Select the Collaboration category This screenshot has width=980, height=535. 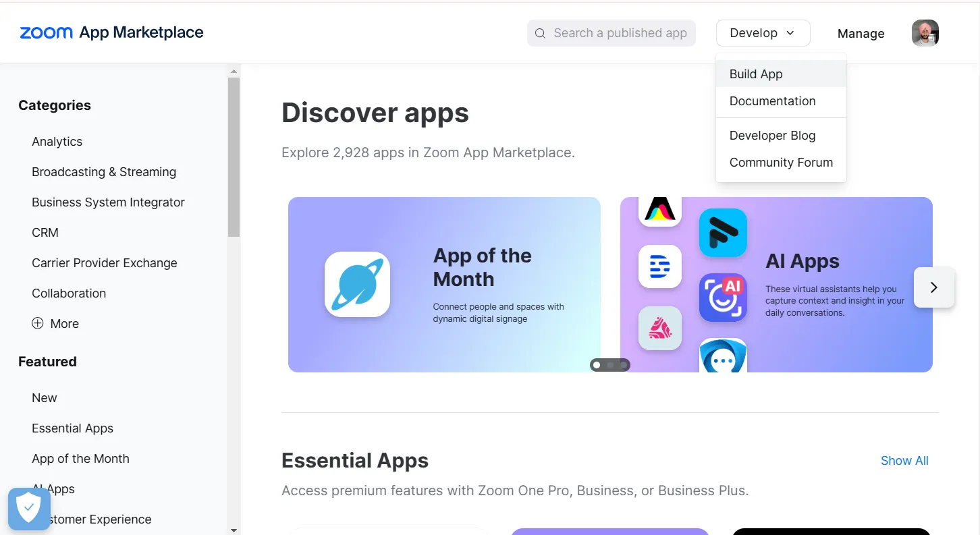click(x=69, y=293)
